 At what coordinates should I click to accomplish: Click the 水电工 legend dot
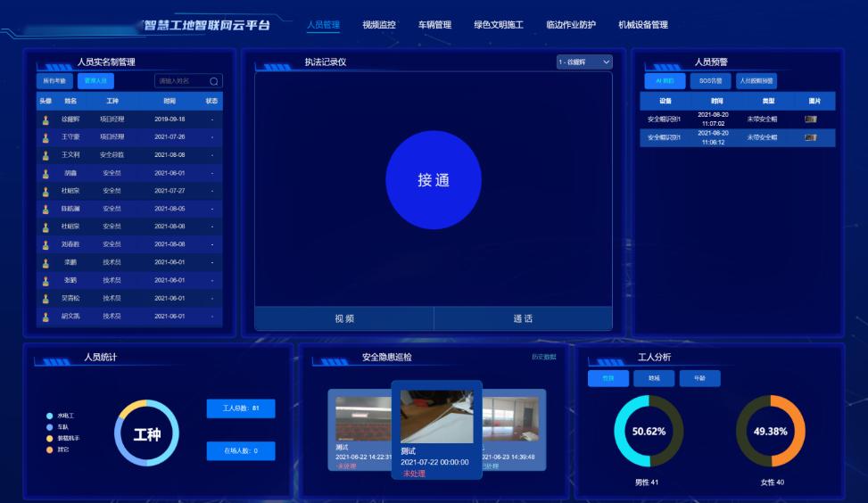pos(49,416)
